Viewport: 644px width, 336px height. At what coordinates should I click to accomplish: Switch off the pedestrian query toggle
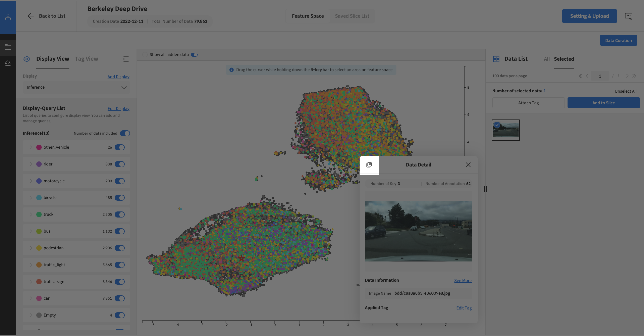tap(120, 248)
